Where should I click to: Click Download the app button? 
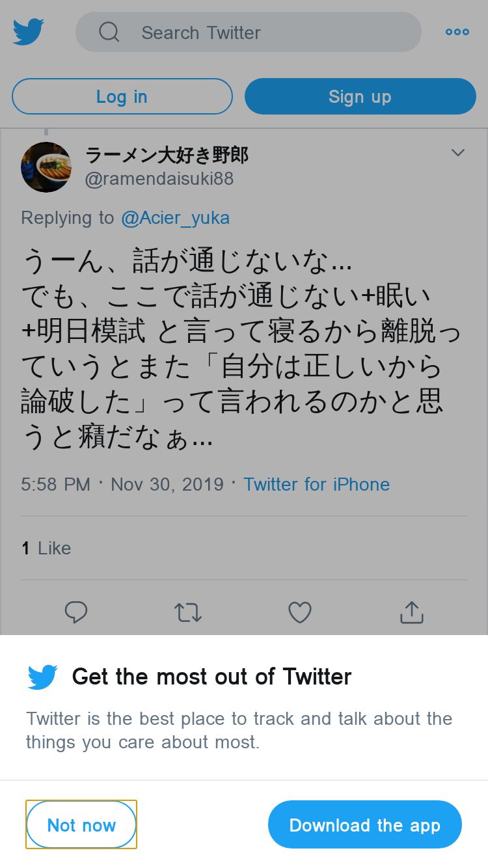[x=365, y=824]
